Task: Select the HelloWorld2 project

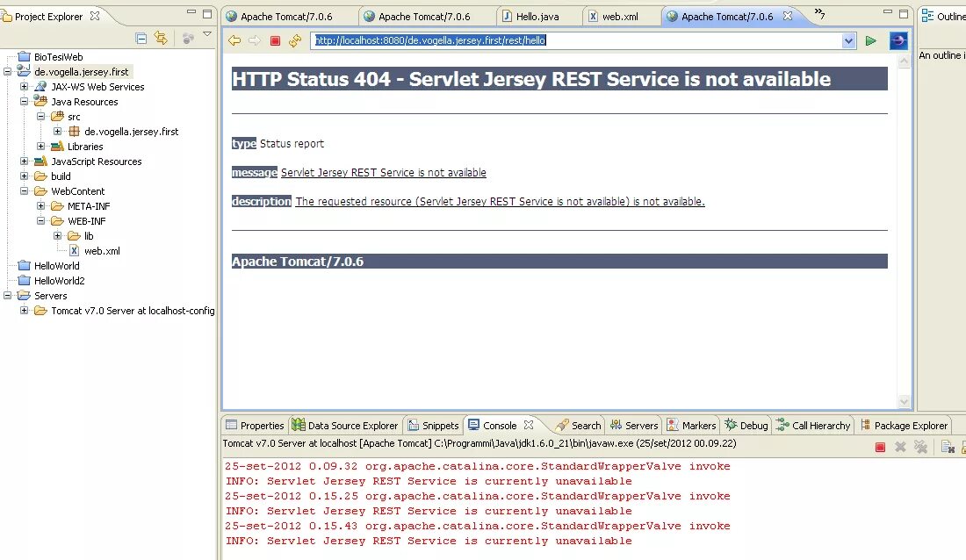Action: pyautogui.click(x=51, y=280)
